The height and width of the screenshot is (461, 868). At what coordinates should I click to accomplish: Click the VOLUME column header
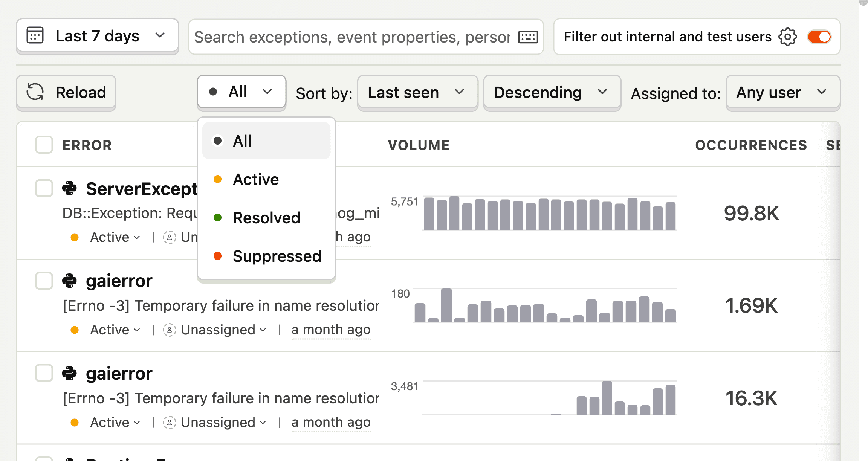[419, 145]
